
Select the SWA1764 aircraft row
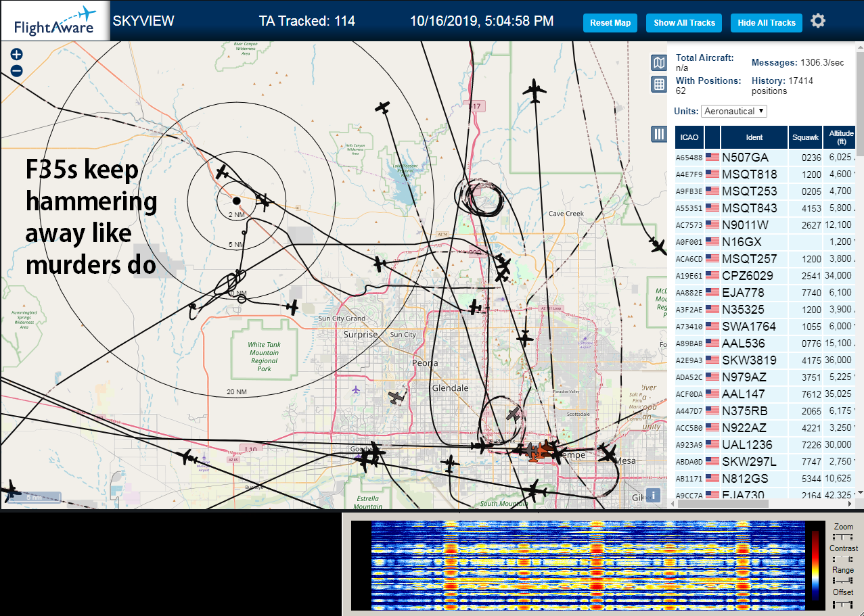[765, 326]
